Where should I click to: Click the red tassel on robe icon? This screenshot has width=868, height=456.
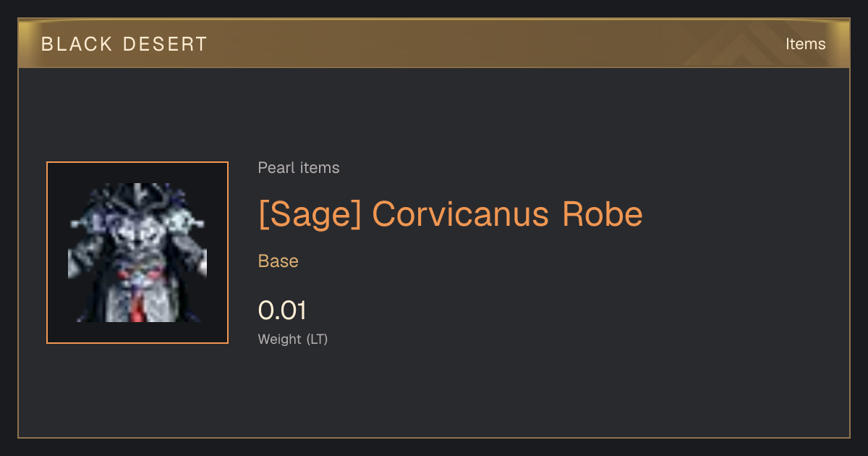tap(138, 307)
